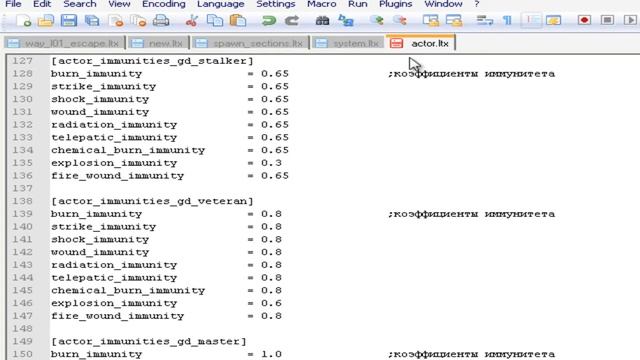Click the Close All documents icon
This screenshot has width=640, height=360.
coord(138,20)
